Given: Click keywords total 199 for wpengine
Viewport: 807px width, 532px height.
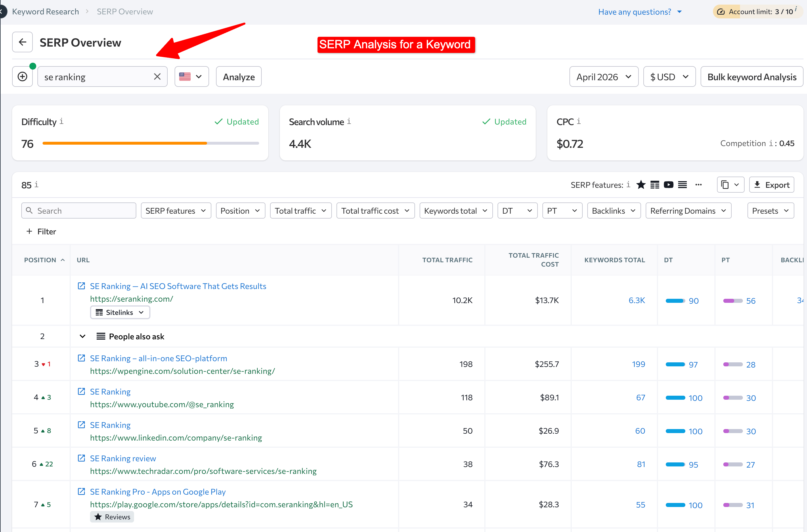Looking at the screenshot, I should point(638,364).
